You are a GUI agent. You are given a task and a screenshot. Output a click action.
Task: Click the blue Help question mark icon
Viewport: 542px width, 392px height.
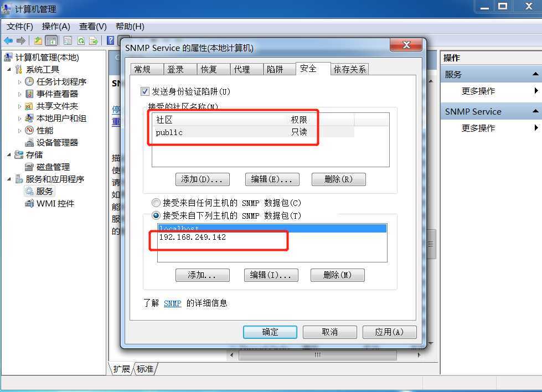[x=110, y=40]
